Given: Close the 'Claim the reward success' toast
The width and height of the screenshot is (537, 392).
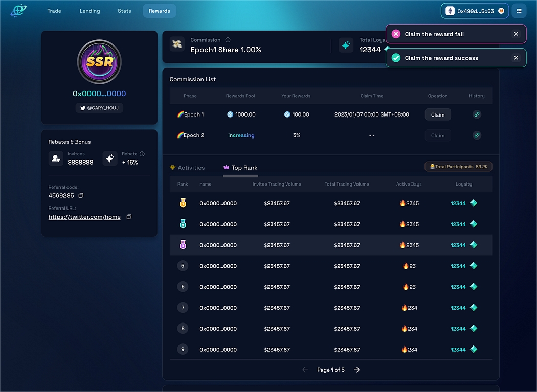Looking at the screenshot, I should [516, 58].
